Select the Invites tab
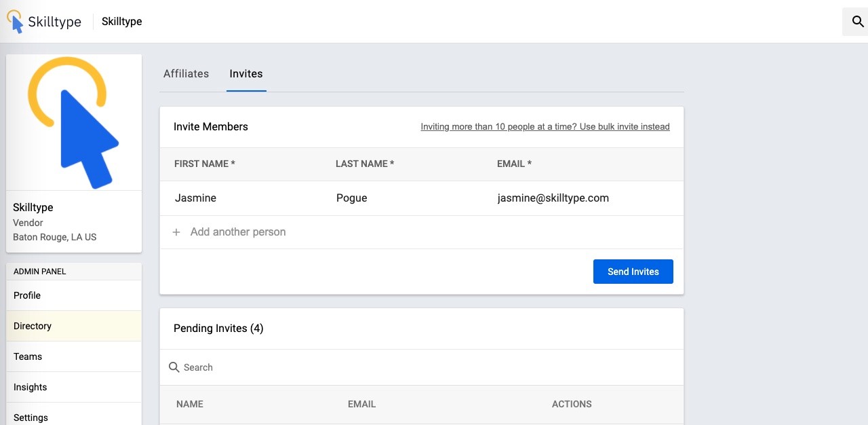The height and width of the screenshot is (425, 868). (x=246, y=73)
